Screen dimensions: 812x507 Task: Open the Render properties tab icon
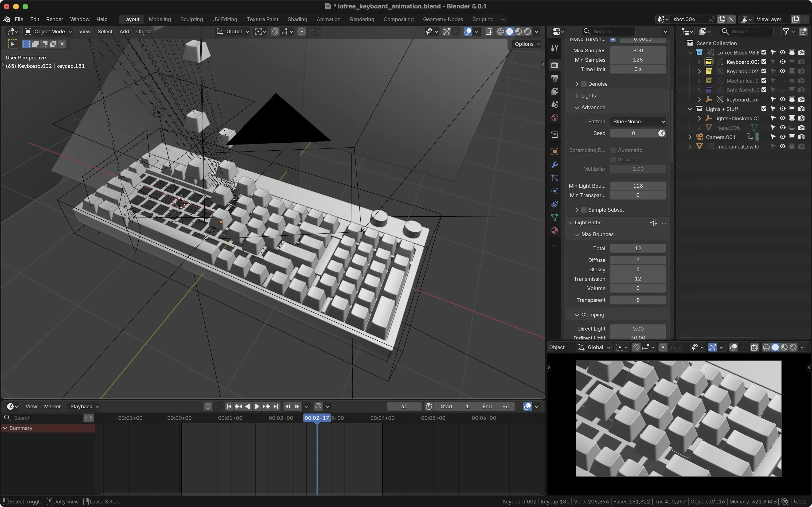coord(555,65)
